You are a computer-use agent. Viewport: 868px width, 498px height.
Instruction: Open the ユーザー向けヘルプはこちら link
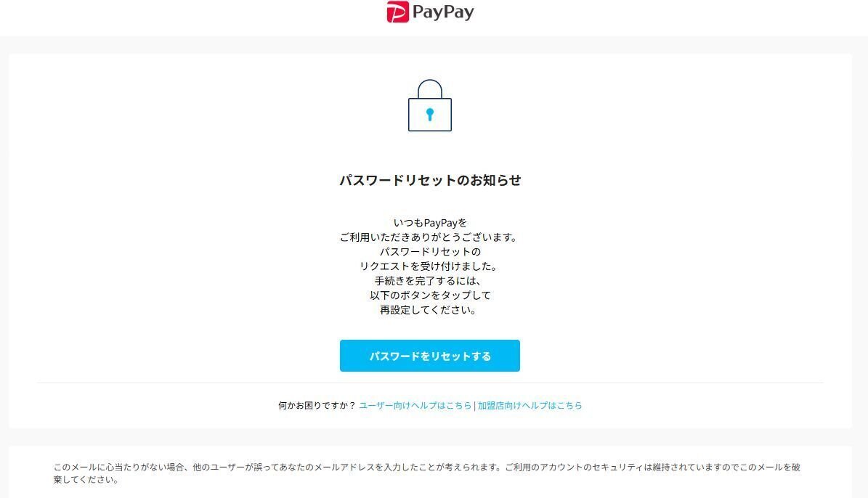click(x=415, y=406)
